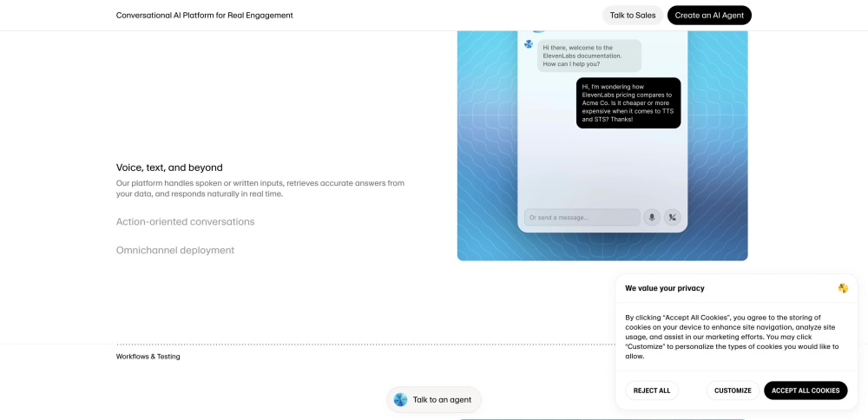Click the end call phone icon
The width and height of the screenshot is (868, 420).
pyautogui.click(x=672, y=218)
